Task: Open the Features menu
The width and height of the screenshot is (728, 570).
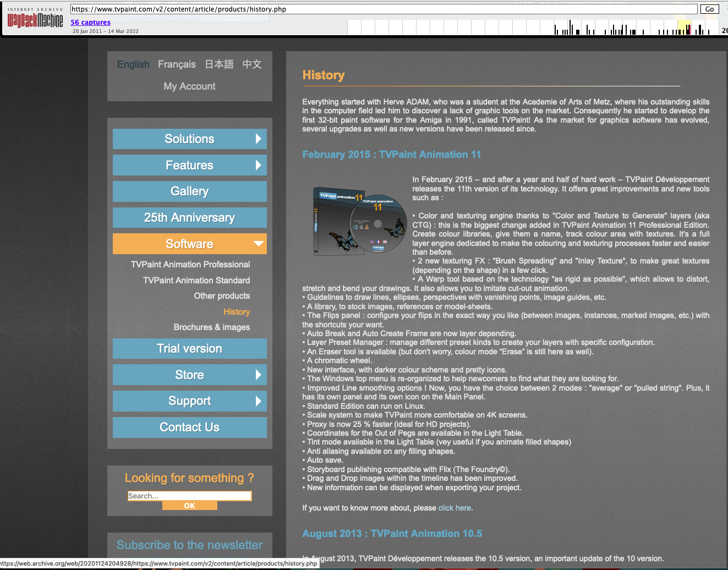Action: pyautogui.click(x=189, y=165)
